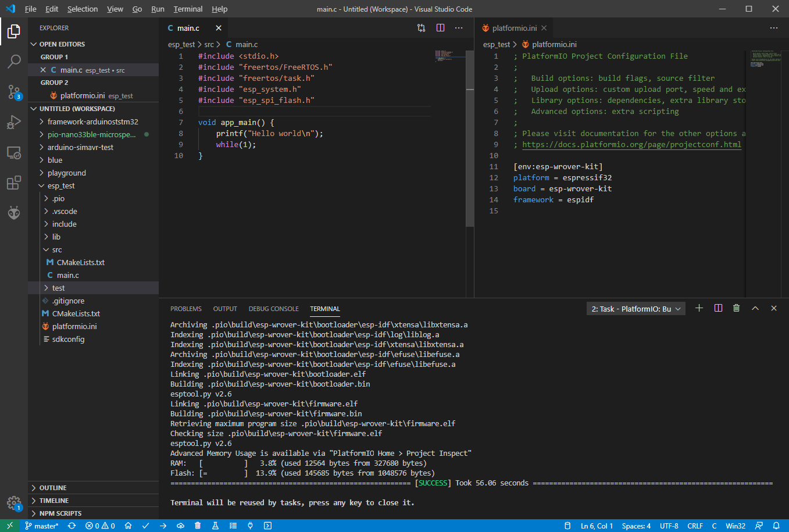The height and width of the screenshot is (532, 789).
Task: Open the File menu
Action: tap(31, 9)
